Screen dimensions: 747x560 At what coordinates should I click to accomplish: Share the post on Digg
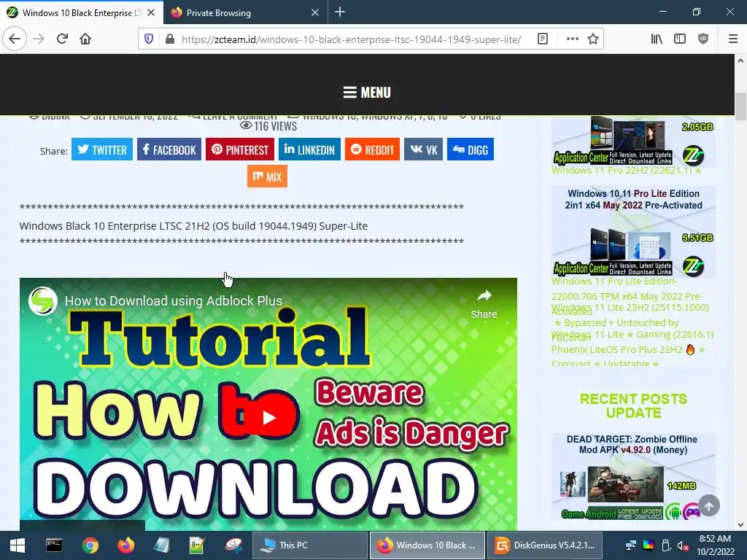tap(471, 149)
